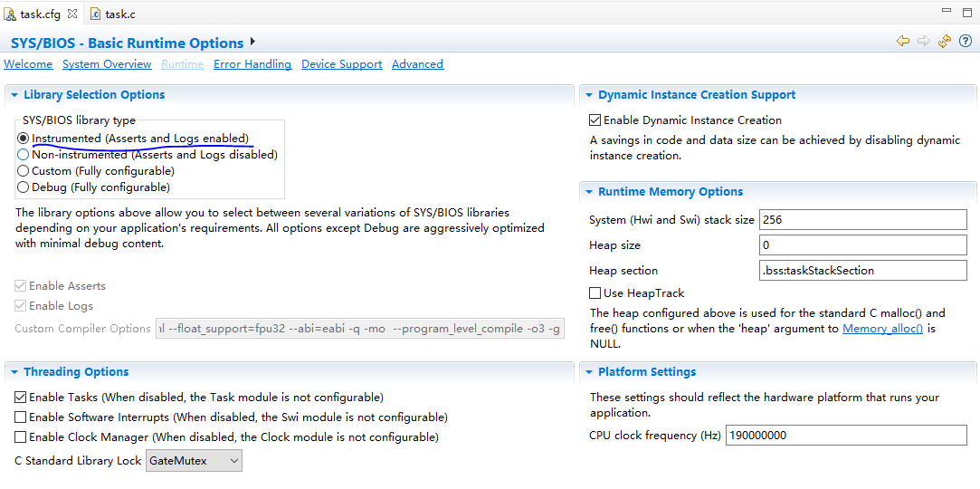The height and width of the screenshot is (489, 980).
Task: Click the 'System (Hwi and Swi) stack size' label
Action: [671, 220]
